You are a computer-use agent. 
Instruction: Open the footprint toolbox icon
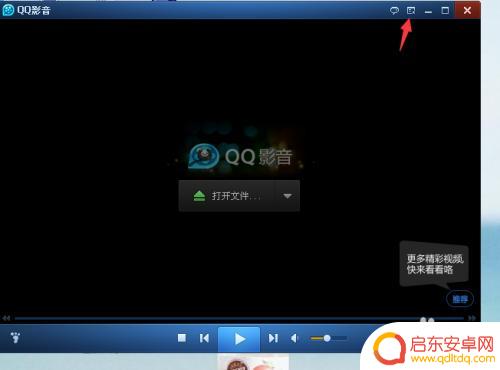point(15,338)
